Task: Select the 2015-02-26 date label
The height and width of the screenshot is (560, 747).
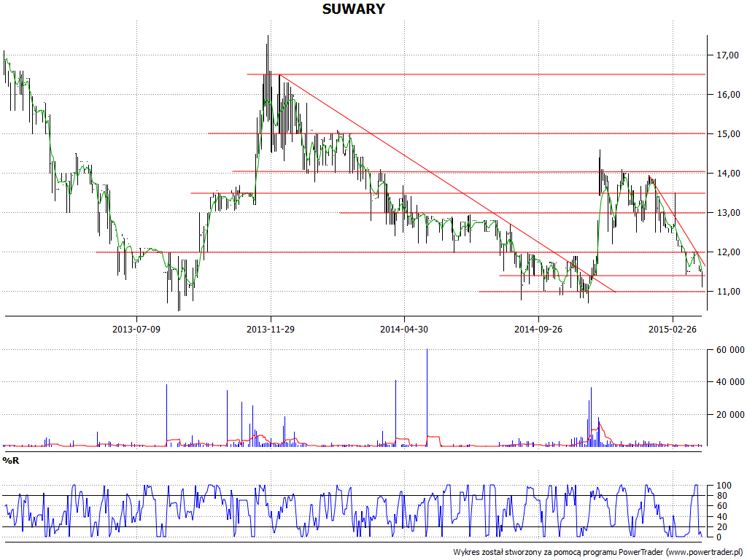Action: point(673,329)
